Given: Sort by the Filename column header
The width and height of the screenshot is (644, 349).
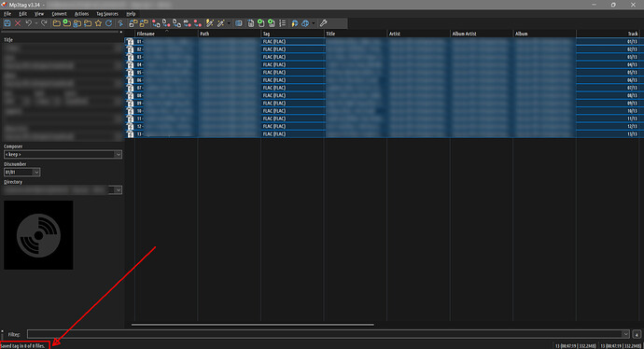Looking at the screenshot, I should [x=166, y=34].
